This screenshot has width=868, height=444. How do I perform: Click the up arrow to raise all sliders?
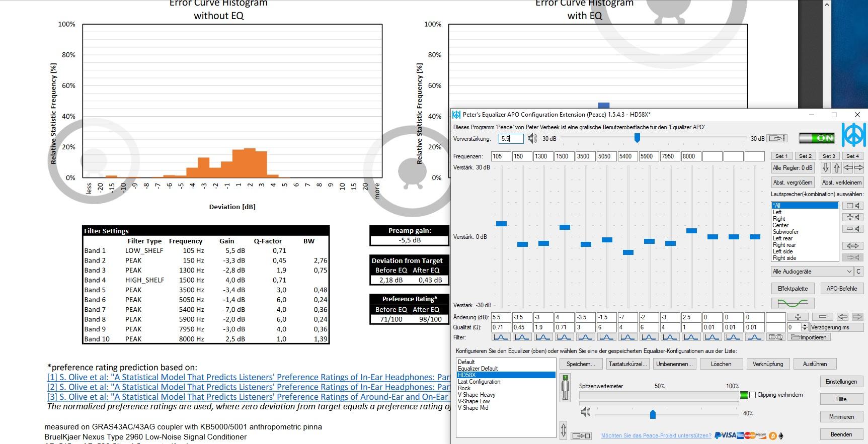tap(836, 168)
